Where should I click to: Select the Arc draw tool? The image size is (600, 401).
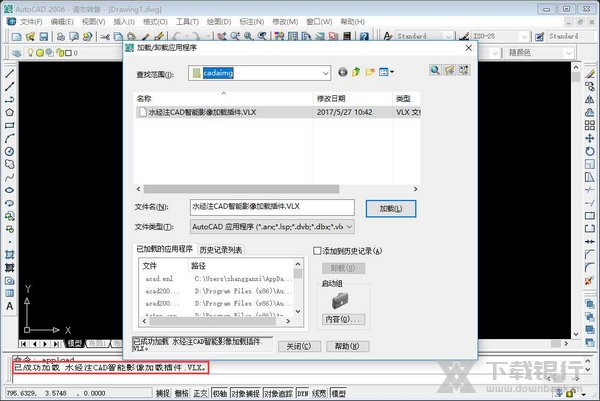(x=10, y=139)
